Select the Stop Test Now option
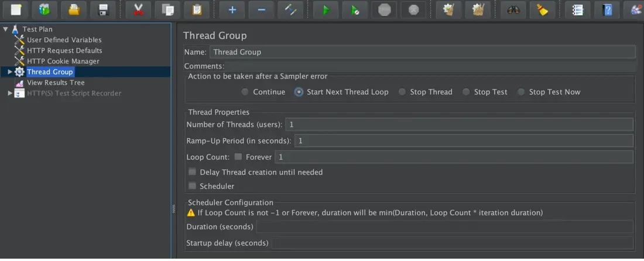 click(x=521, y=92)
